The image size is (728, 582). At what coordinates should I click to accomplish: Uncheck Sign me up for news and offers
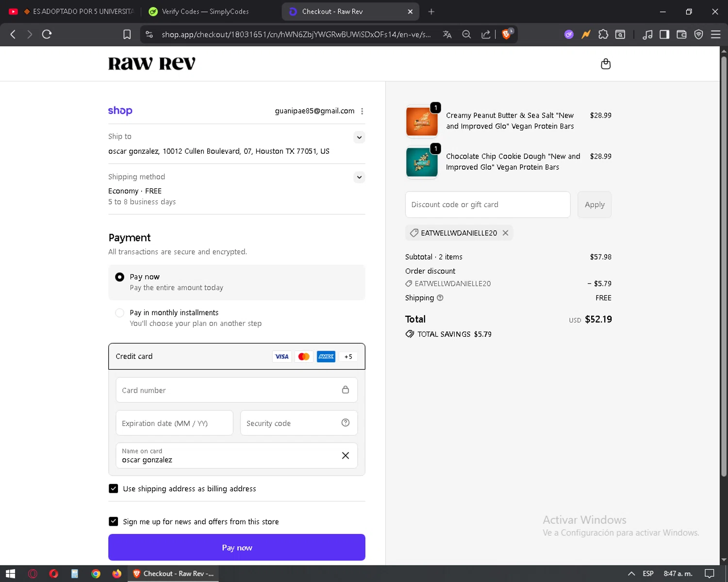(x=113, y=521)
